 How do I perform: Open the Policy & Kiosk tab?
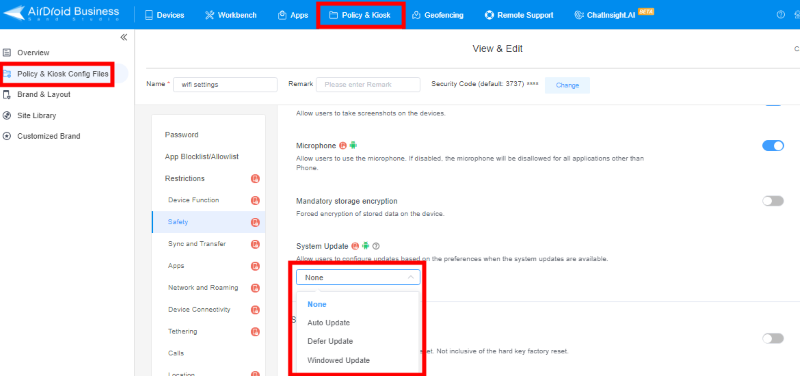point(360,15)
